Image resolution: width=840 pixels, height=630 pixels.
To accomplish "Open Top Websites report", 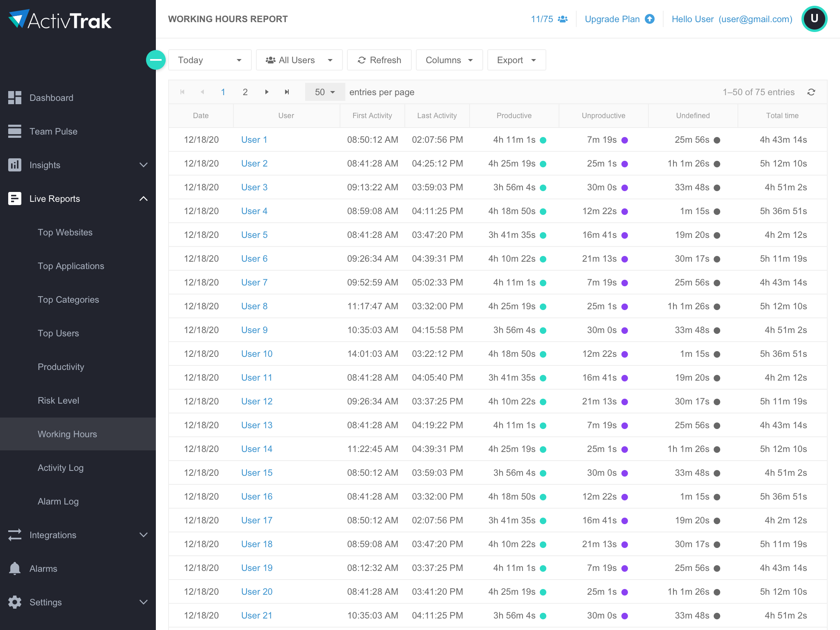I will 65,233.
